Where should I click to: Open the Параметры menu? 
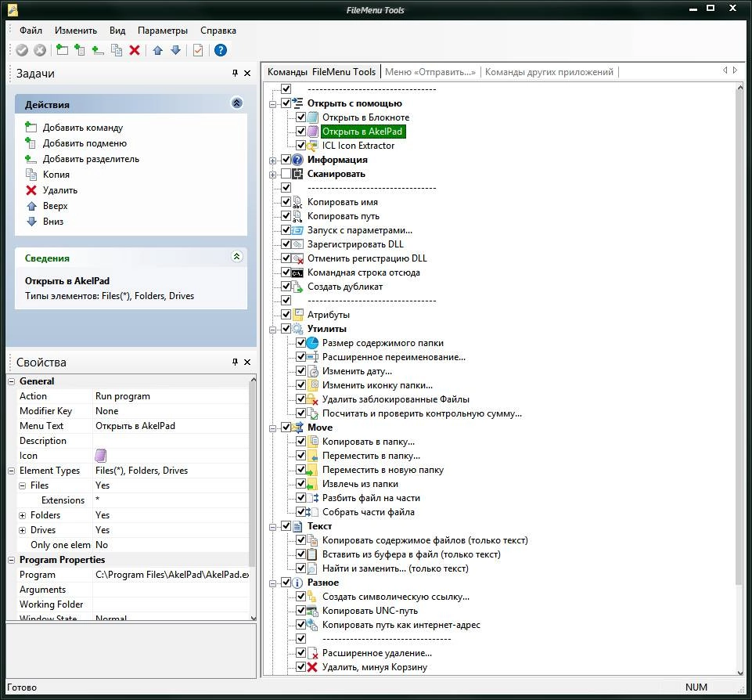point(163,31)
